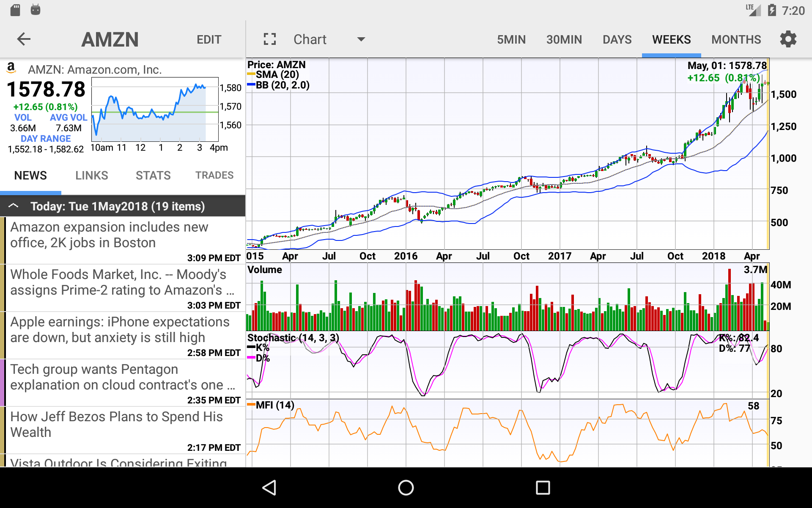
Task: Click the SMA (20) legend label
Action: (x=277, y=75)
